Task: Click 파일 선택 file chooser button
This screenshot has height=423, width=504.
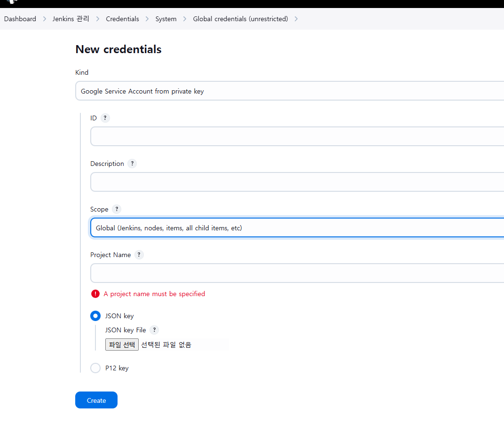Action: (122, 345)
